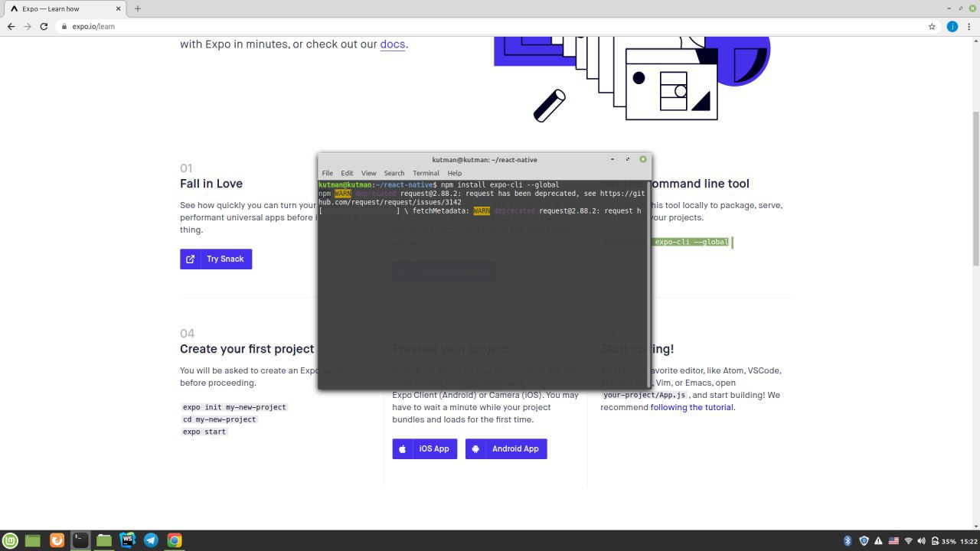Click the cd my-new-project code line

219,419
